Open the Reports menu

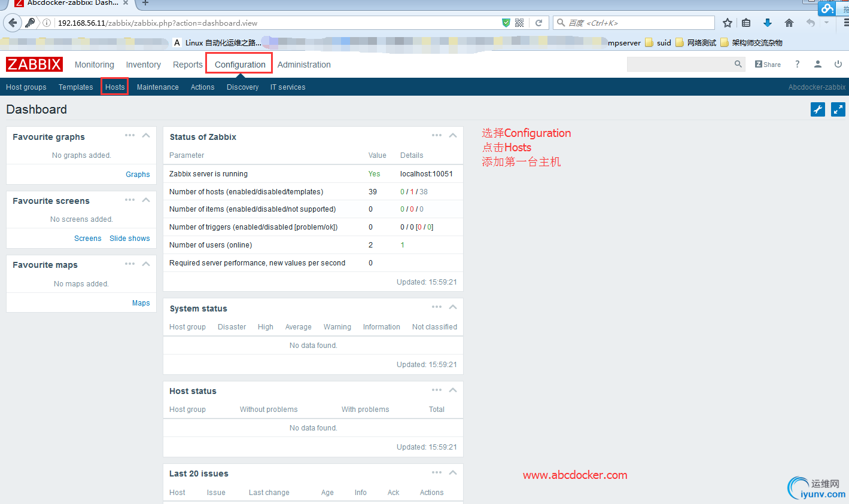[x=188, y=65]
